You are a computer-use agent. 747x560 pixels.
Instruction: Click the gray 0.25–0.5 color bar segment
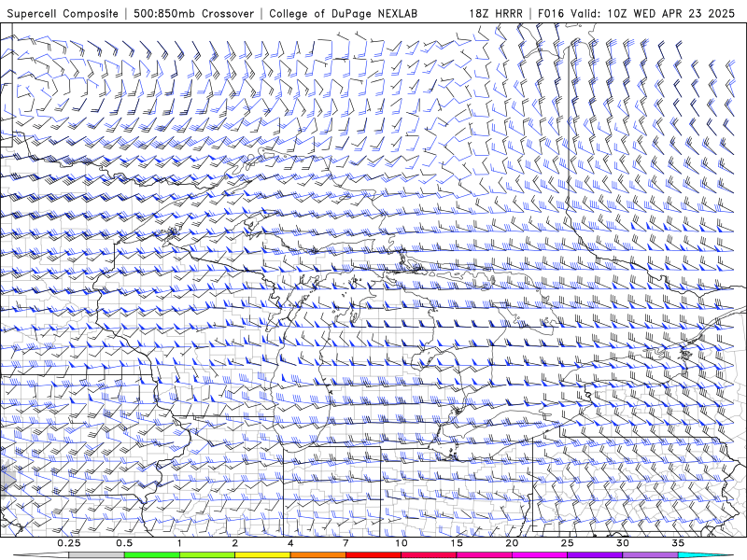click(x=97, y=555)
